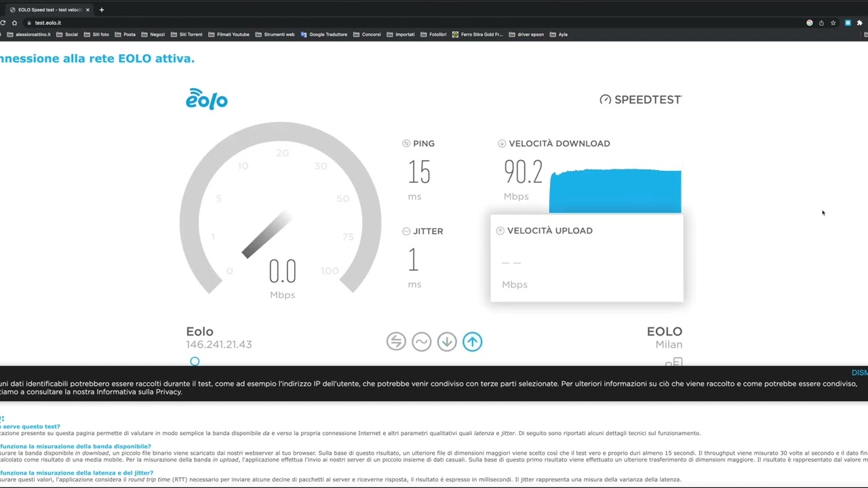Reload the page with the refresh icon

click(x=3, y=22)
